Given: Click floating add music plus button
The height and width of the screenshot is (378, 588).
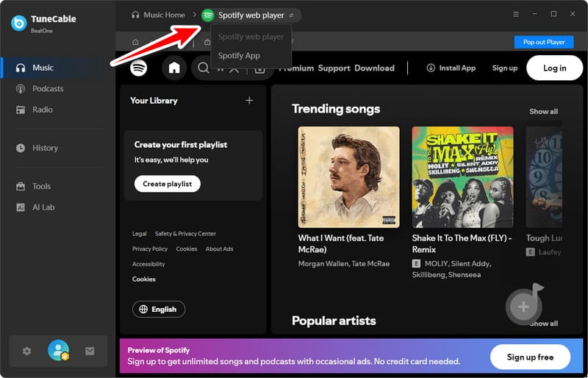Looking at the screenshot, I should click(523, 307).
